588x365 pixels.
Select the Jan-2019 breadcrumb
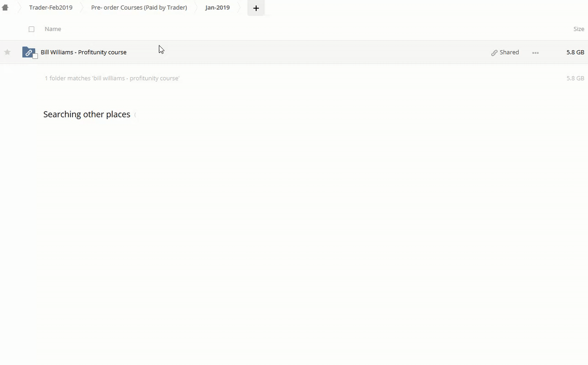217,8
